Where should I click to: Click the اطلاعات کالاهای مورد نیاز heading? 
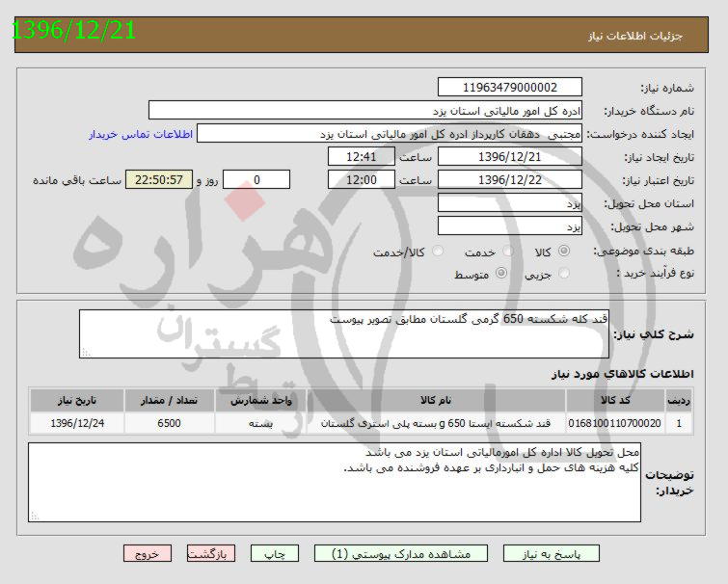(623, 374)
